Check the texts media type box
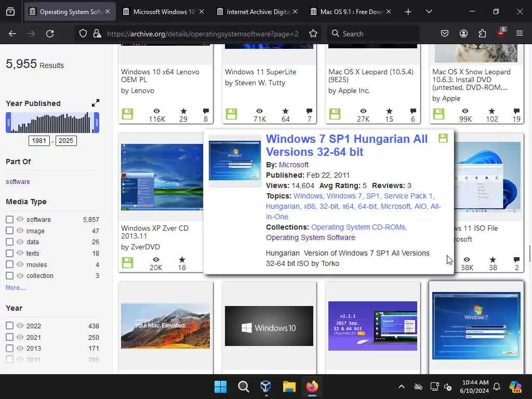 9,253
